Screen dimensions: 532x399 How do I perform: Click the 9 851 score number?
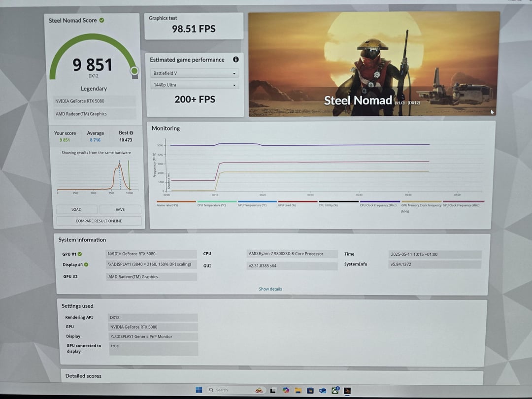click(92, 65)
